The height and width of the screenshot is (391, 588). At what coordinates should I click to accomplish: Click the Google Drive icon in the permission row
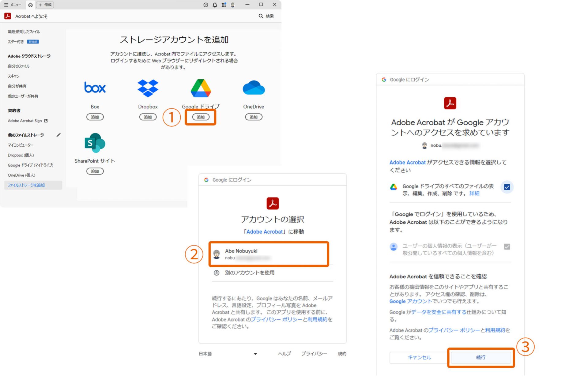[394, 187]
